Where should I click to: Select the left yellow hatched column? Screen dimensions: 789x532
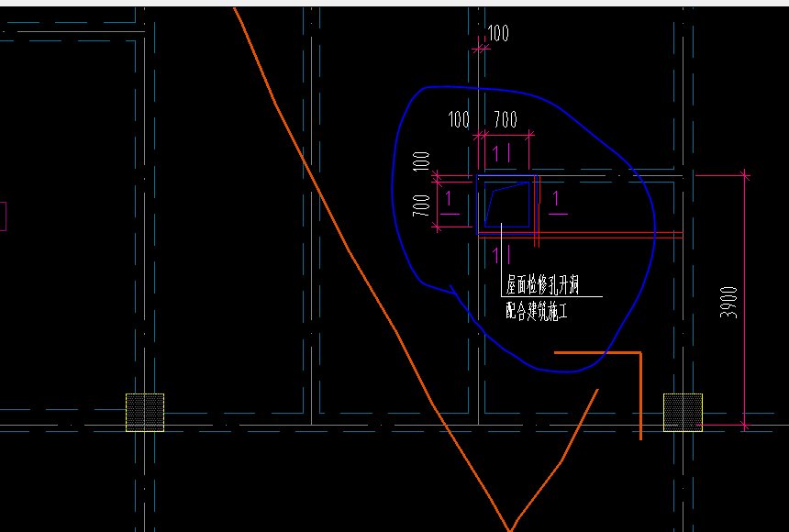(145, 412)
